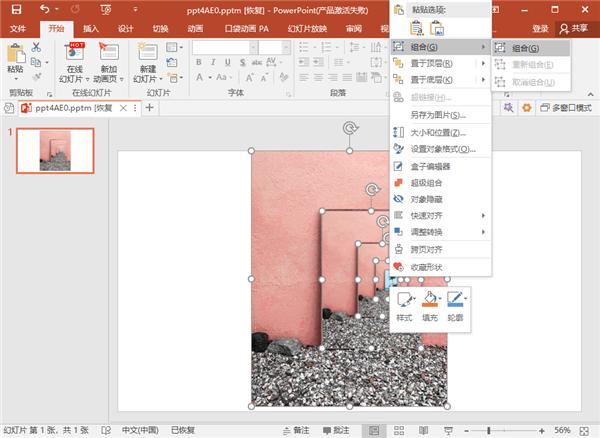This screenshot has height=438, width=600.
Task: Click 登录 (Sign in) link
Action: point(540,29)
